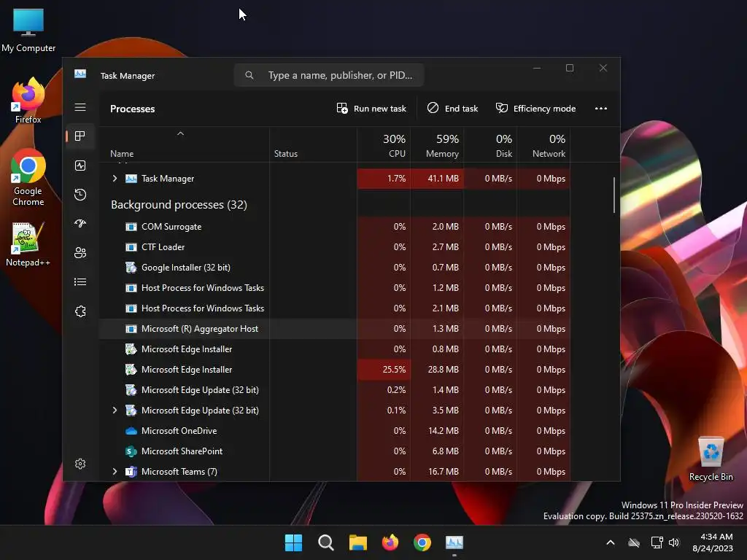This screenshot has height=560, width=747.
Task: Show hidden icons in system tray
Action: [611, 542]
